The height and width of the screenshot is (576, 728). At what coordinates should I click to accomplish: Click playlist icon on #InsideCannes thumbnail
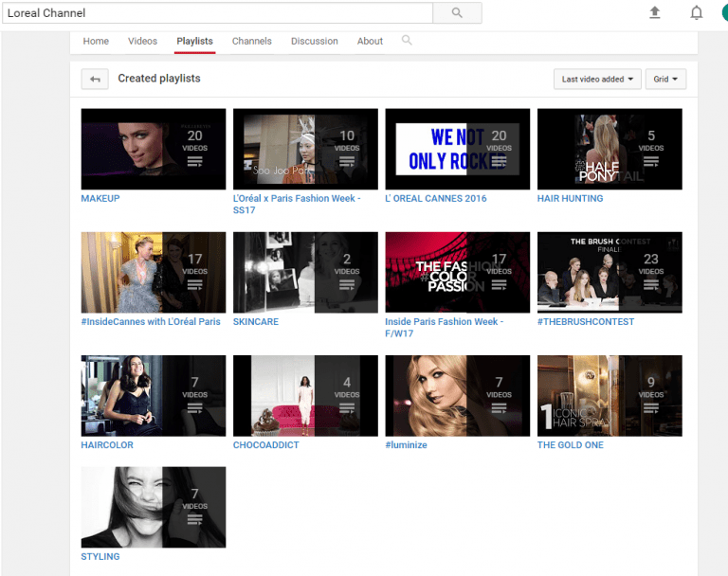[194, 285]
